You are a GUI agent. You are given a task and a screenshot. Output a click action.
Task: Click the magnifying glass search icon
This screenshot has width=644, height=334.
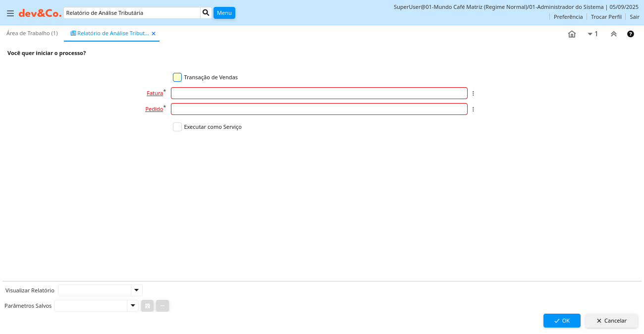click(206, 13)
